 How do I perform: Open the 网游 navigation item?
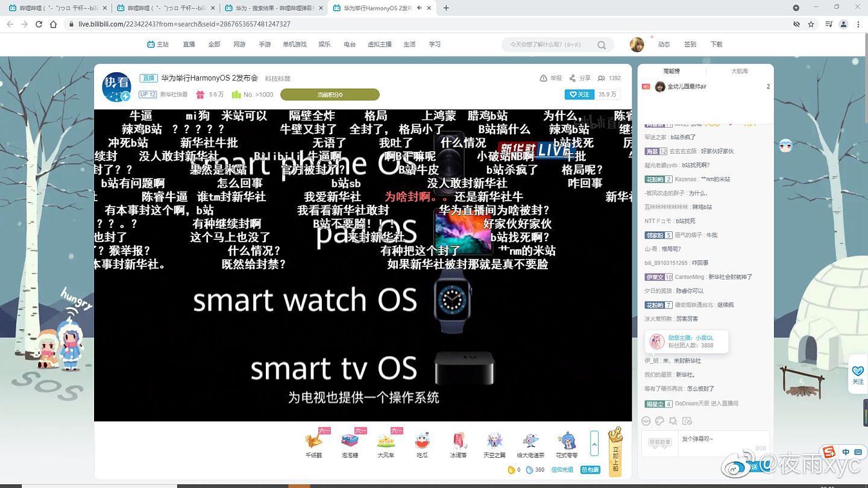239,45
